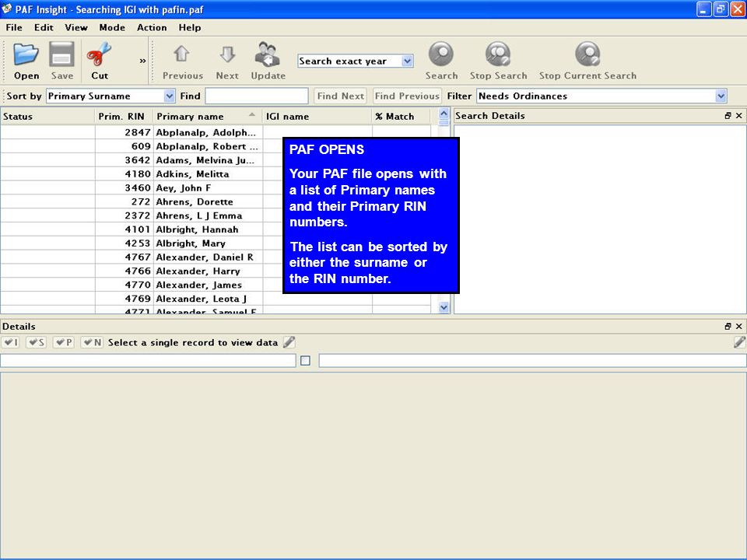Screen dimensions: 747x560
Task: Click the Update people icon
Action: pyautogui.click(x=267, y=54)
